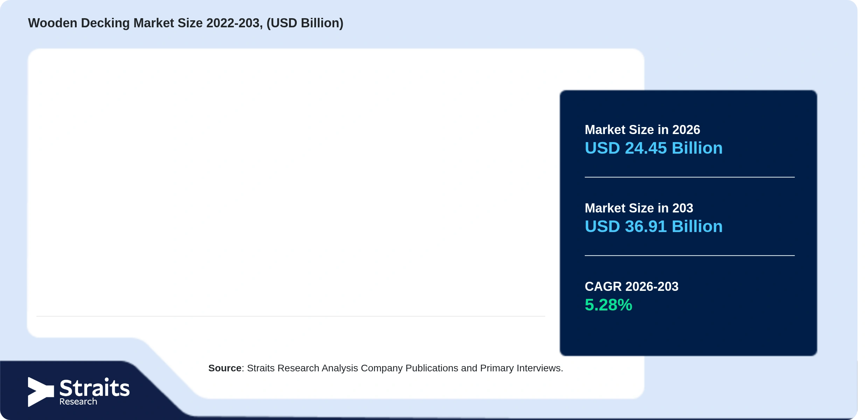Click the Primary Interviews text in the source

[521, 368]
